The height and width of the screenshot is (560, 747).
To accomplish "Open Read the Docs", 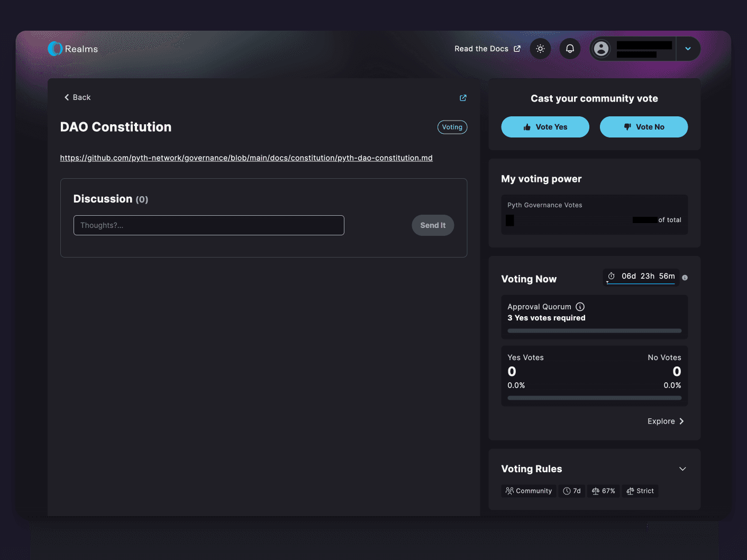I will (481, 48).
